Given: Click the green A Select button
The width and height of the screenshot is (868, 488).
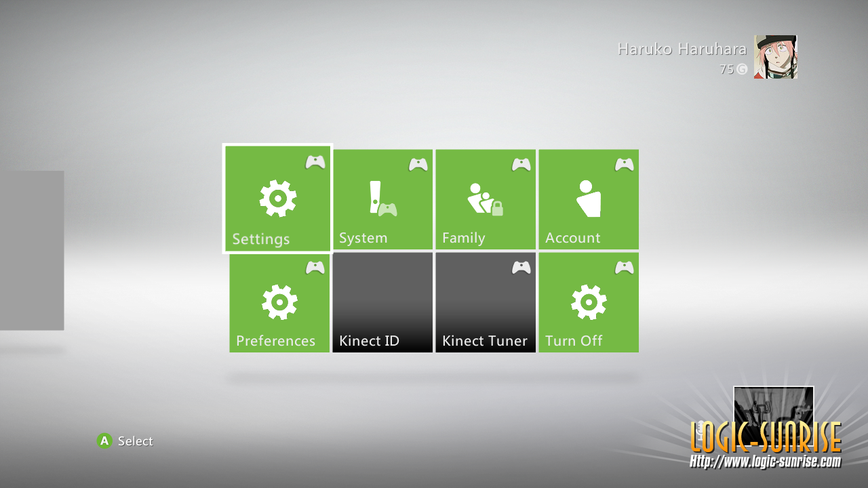Looking at the screenshot, I should coord(104,441).
